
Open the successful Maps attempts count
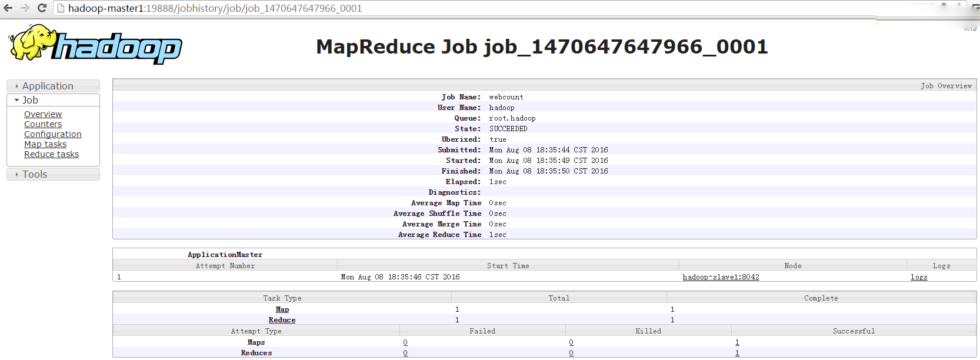click(x=737, y=342)
